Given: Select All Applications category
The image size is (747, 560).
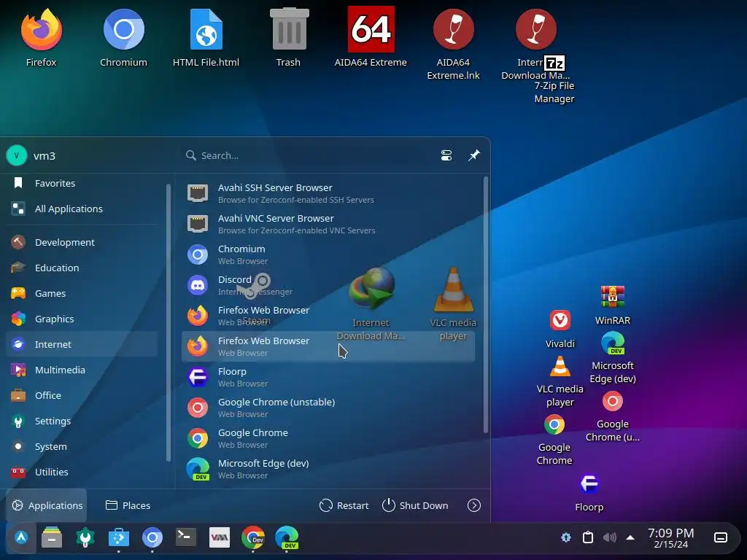Looking at the screenshot, I should pos(82,209).
